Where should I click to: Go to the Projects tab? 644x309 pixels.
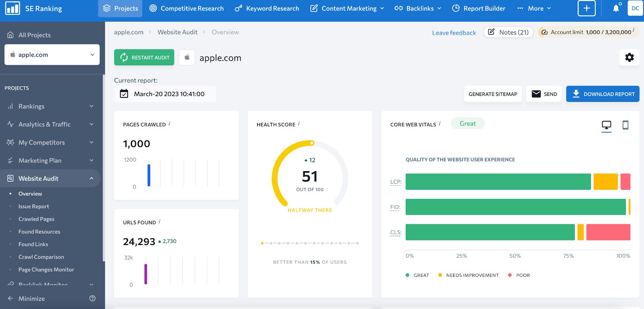tap(120, 8)
